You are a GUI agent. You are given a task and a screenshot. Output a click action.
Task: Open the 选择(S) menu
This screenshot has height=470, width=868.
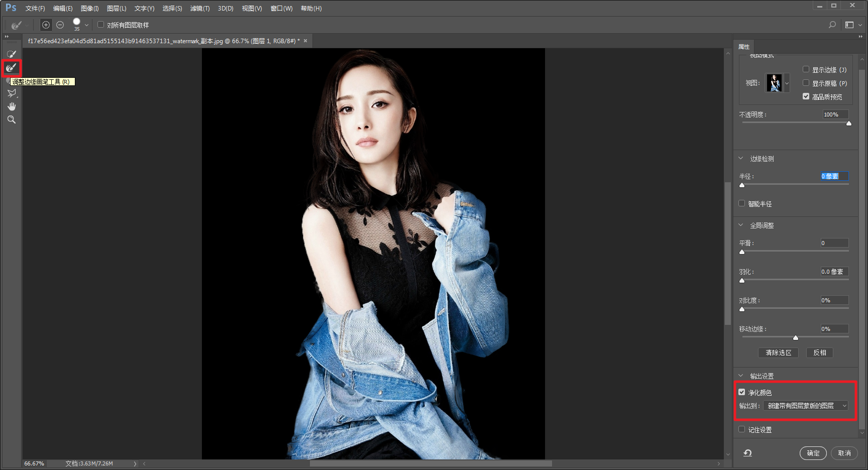(x=172, y=9)
